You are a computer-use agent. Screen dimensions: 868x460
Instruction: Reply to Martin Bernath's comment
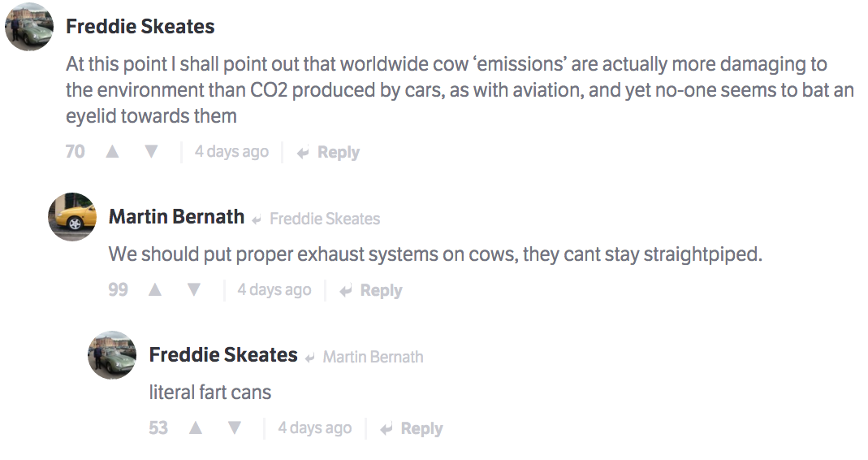coord(371,291)
